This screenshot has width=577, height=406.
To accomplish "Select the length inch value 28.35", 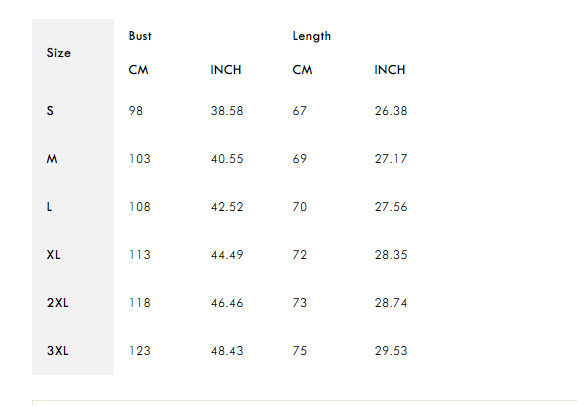I will click(391, 255).
